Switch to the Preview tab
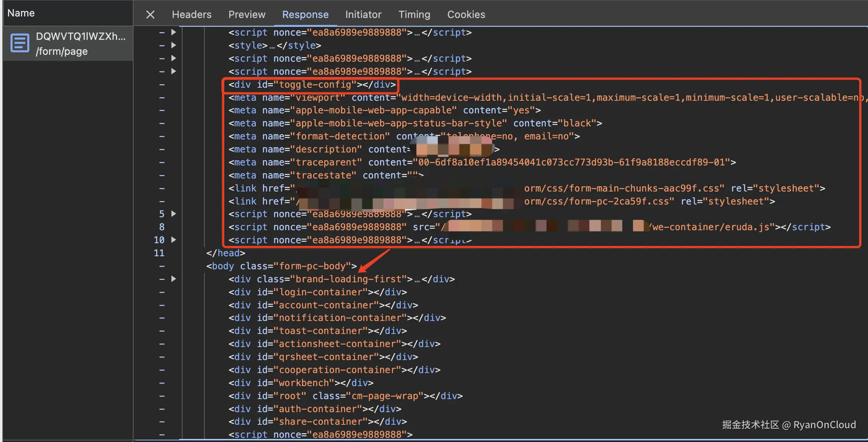 [x=246, y=15]
